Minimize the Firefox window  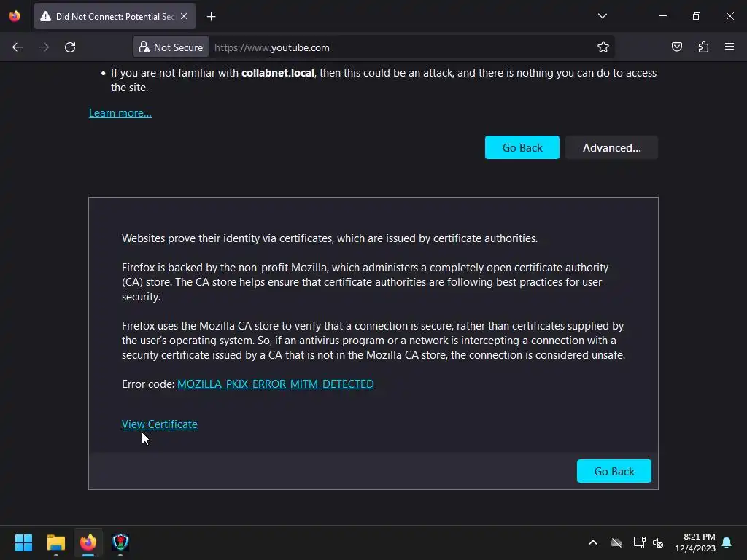click(662, 16)
